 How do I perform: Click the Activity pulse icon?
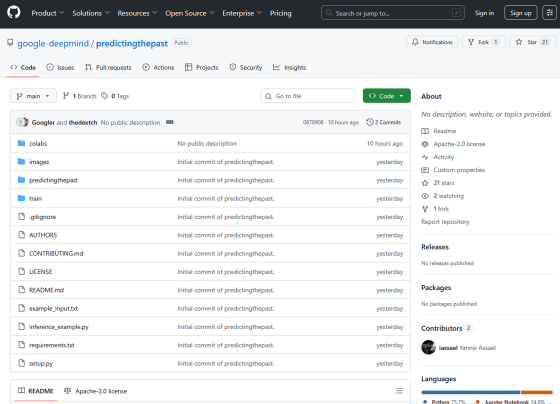pos(425,157)
